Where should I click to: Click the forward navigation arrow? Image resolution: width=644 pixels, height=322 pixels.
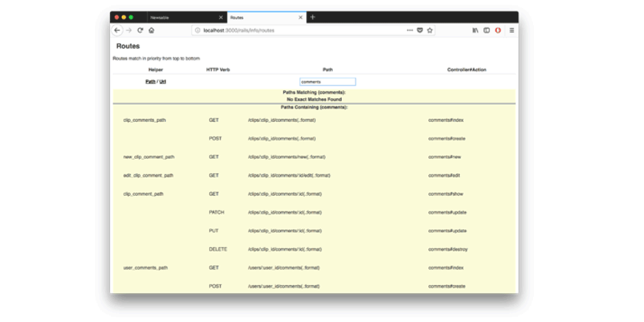pyautogui.click(x=129, y=31)
